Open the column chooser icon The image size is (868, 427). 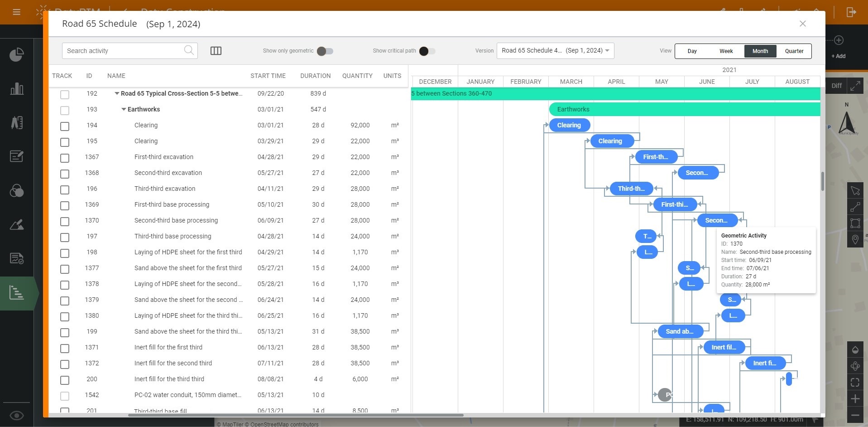[x=216, y=51]
